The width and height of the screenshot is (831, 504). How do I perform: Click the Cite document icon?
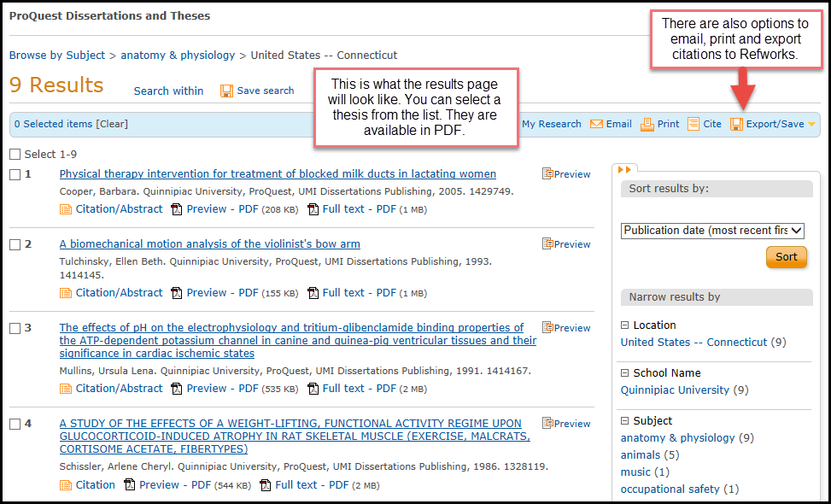click(693, 124)
